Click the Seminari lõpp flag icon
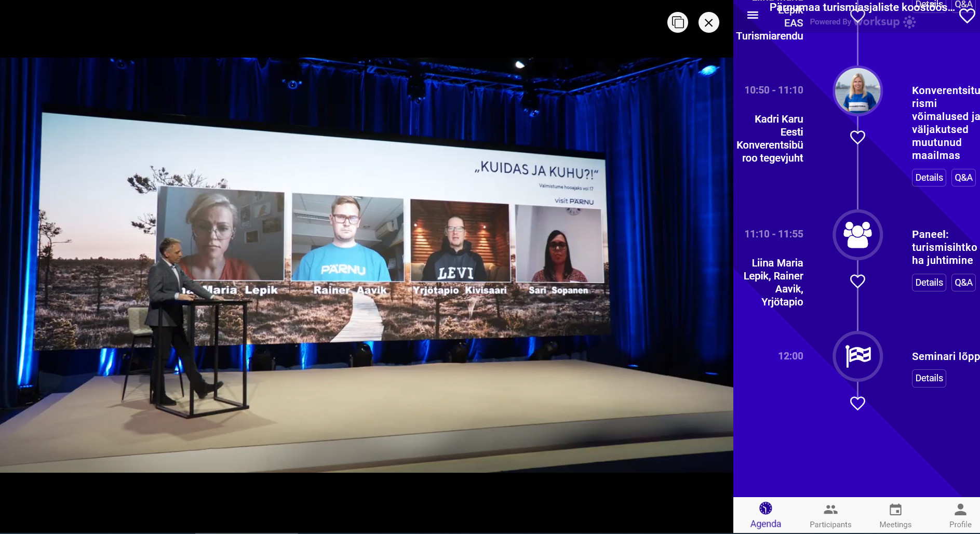 857,356
